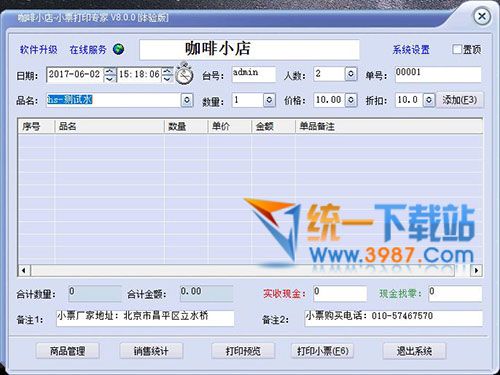Open the 系统设置 system settings link
Viewport: 500px width, 375px height.
[411, 50]
